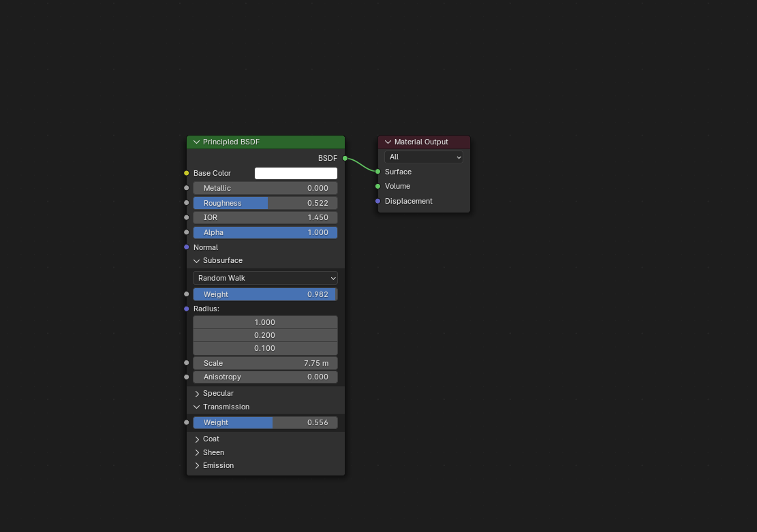Click the Volume input socket
Screen dimensions: 757x532
(x=378, y=187)
